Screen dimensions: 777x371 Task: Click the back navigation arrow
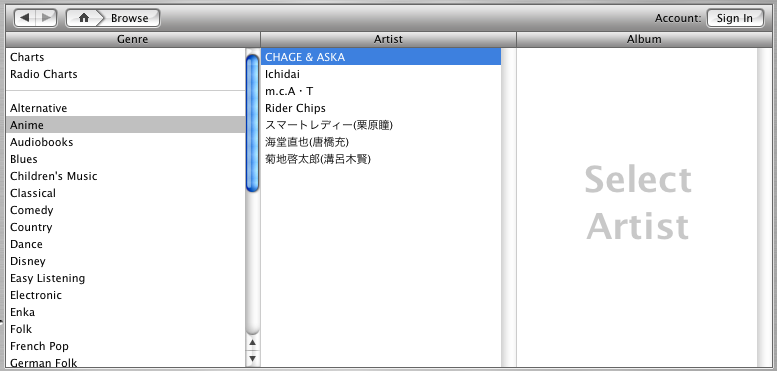tap(25, 18)
